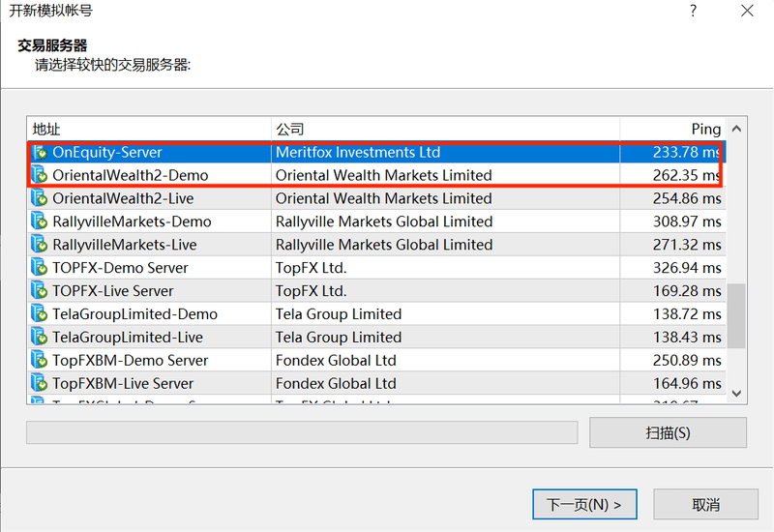Viewport: 774px width, 532px height.
Task: Click the 169.28 ms ping value
Action: tap(687, 291)
